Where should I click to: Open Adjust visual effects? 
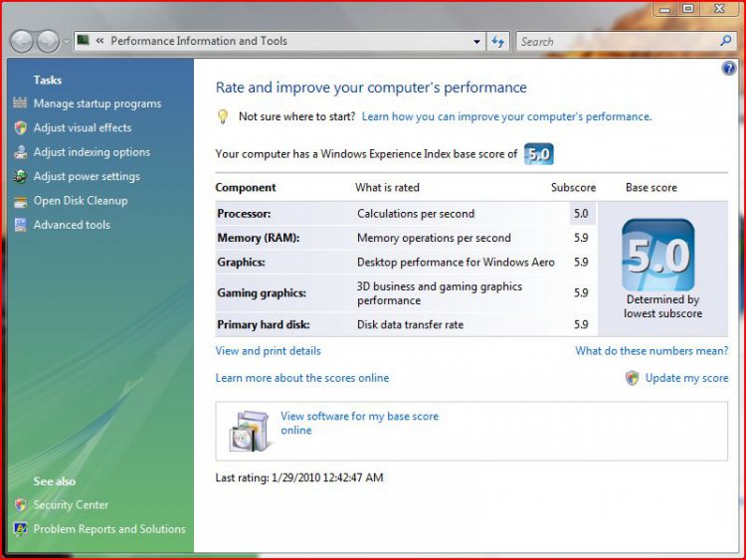pos(83,127)
